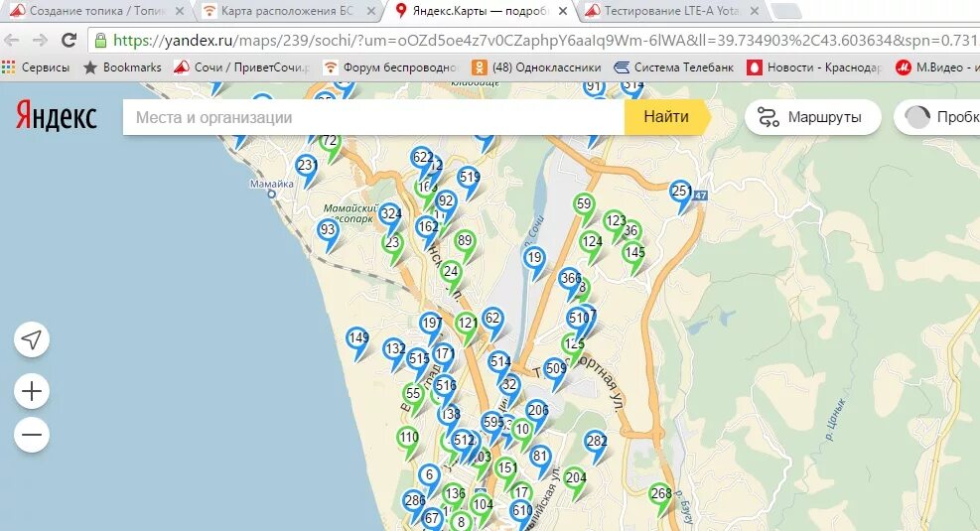Toggle the Пробки traffic button
Viewport: 980px width, 531px height.
tap(937, 117)
